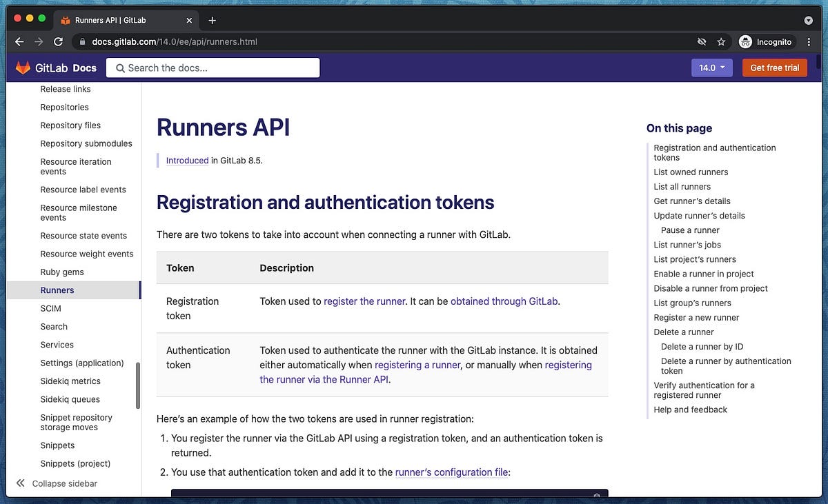Open Resource weight events in sidebar
Viewport: 828px width, 504px height.
[87, 254]
